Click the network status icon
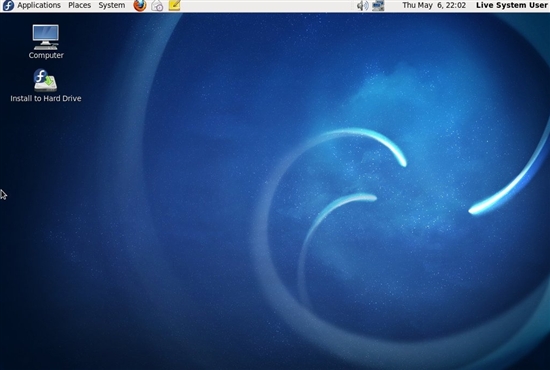Viewport: 550px width, 370px height. click(x=378, y=5)
